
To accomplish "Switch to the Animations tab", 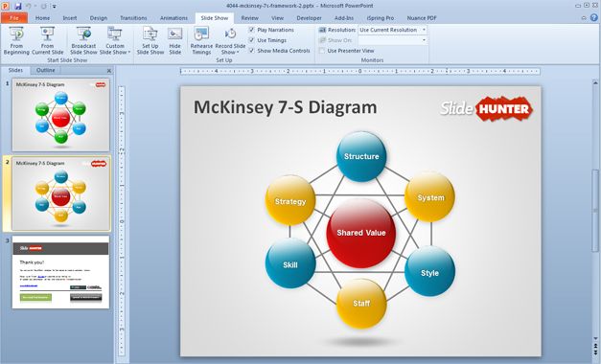I will click(173, 18).
